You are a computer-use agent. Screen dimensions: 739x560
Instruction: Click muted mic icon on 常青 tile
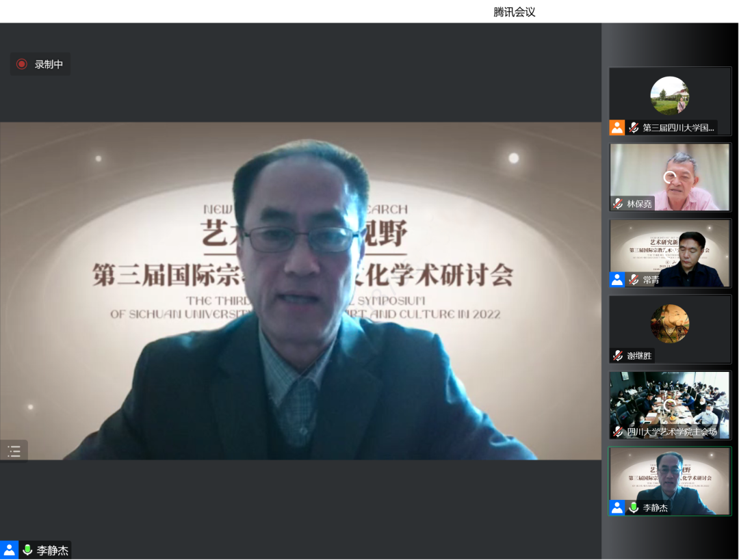(x=634, y=280)
